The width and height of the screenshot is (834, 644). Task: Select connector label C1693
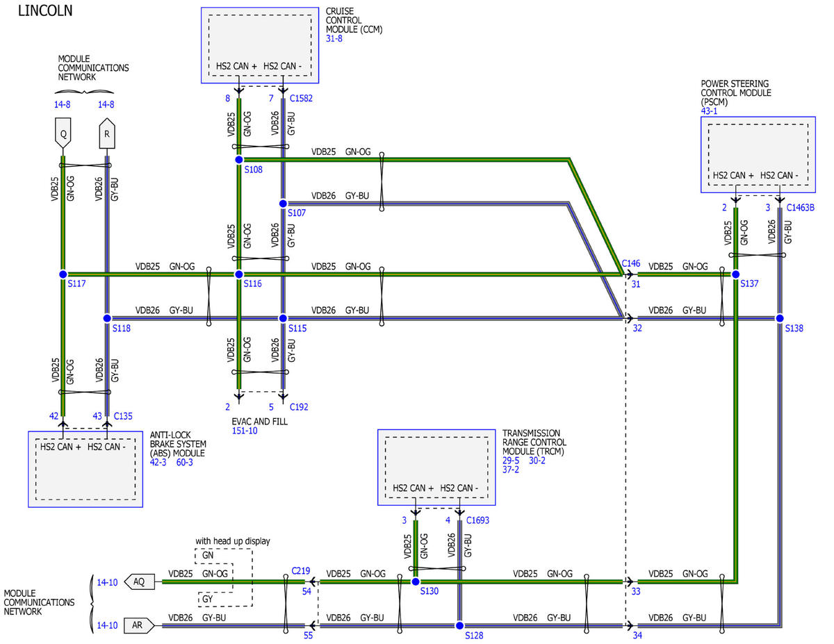[479, 520]
